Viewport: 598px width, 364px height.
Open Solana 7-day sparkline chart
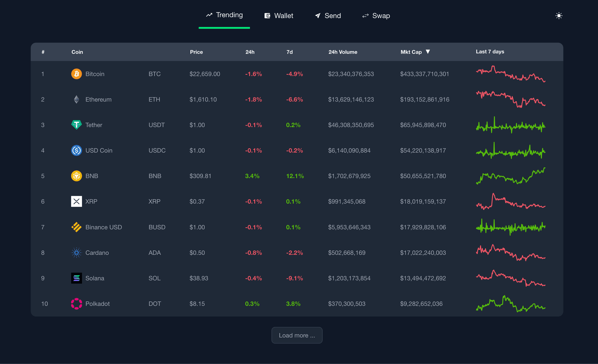[x=511, y=278]
